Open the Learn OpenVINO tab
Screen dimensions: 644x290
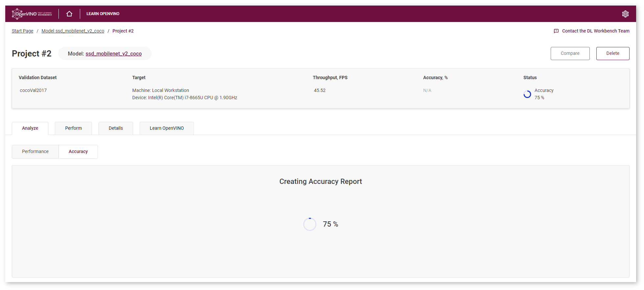click(x=167, y=128)
